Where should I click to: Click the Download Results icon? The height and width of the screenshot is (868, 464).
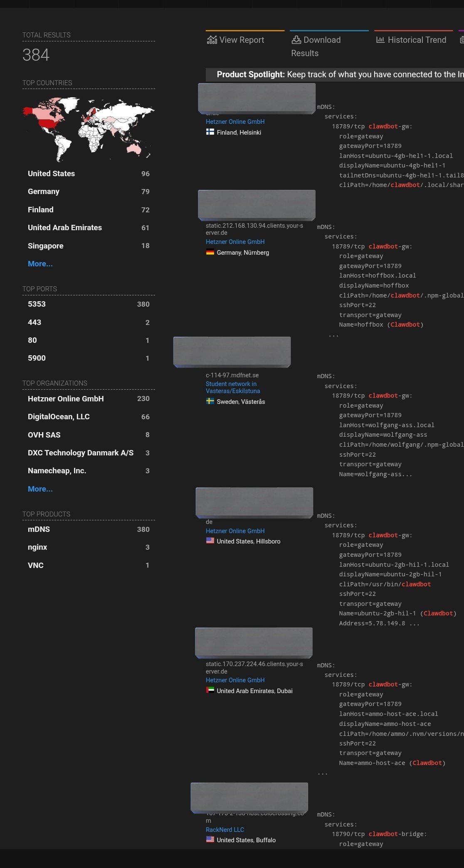point(296,40)
